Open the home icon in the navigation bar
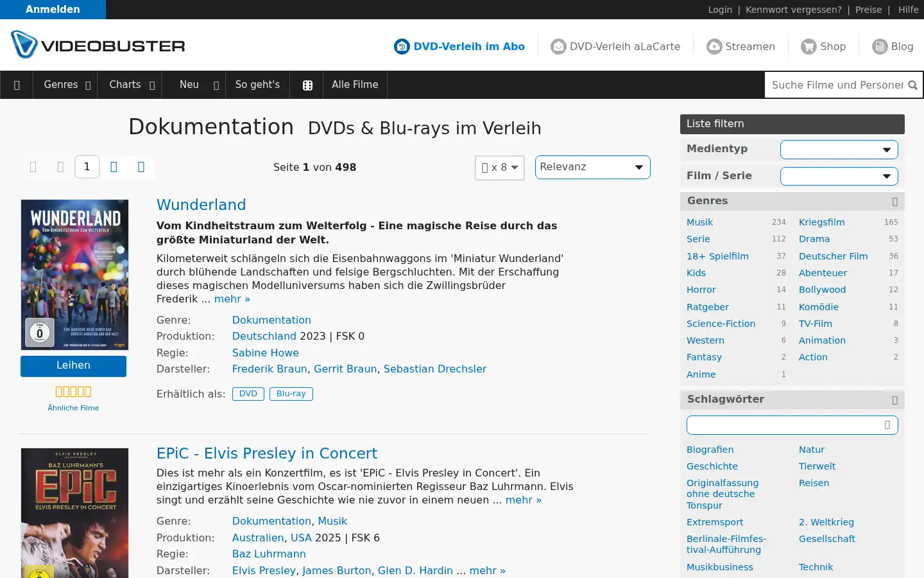Image resolution: width=924 pixels, height=578 pixels. pos(17,85)
